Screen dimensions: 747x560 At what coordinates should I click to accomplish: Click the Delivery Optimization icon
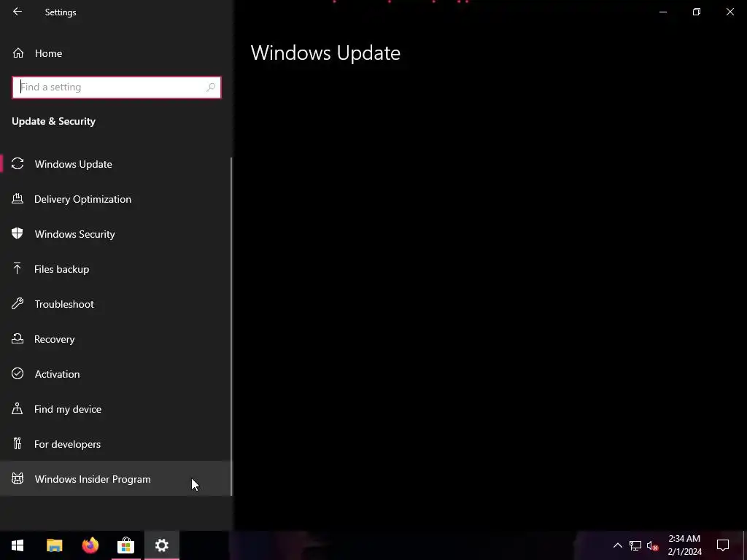pos(18,198)
